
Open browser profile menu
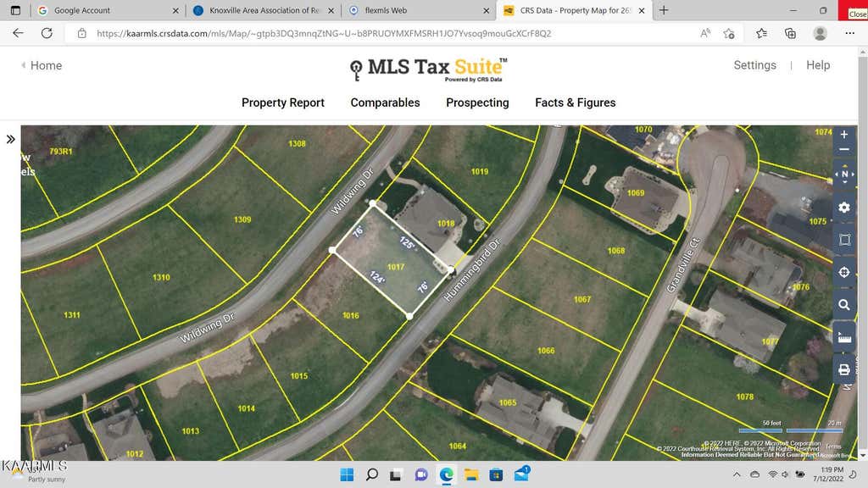pos(820,33)
